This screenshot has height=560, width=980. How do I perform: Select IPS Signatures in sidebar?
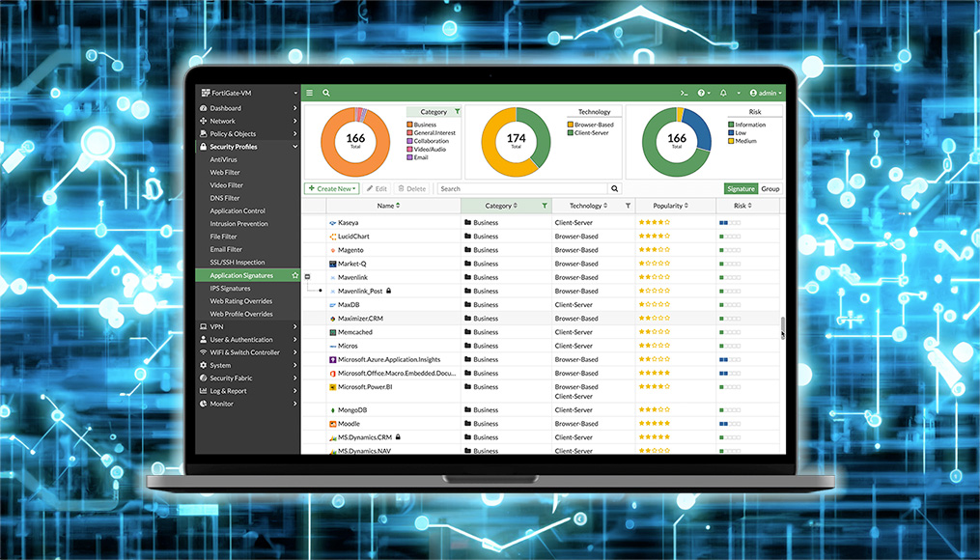pyautogui.click(x=230, y=288)
